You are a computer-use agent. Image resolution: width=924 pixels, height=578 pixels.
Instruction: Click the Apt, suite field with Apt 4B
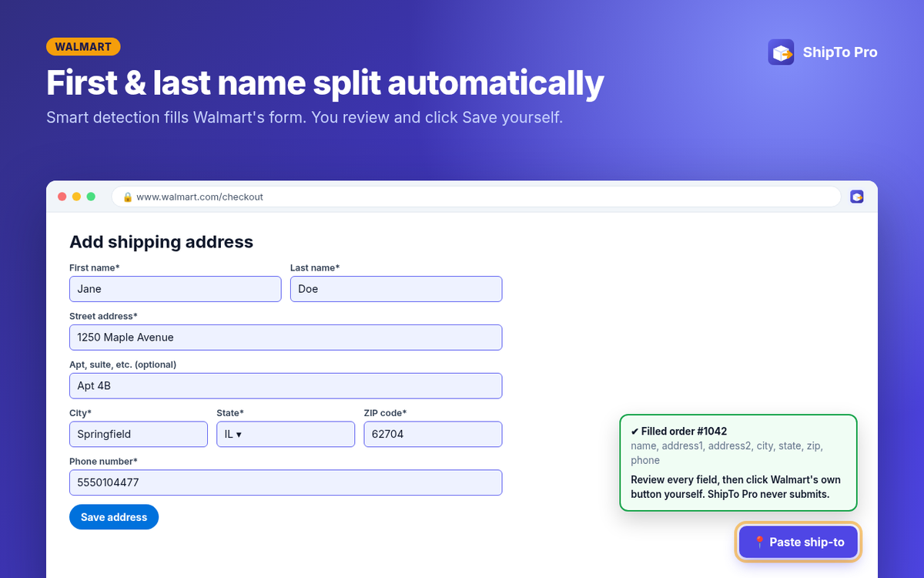[286, 385]
